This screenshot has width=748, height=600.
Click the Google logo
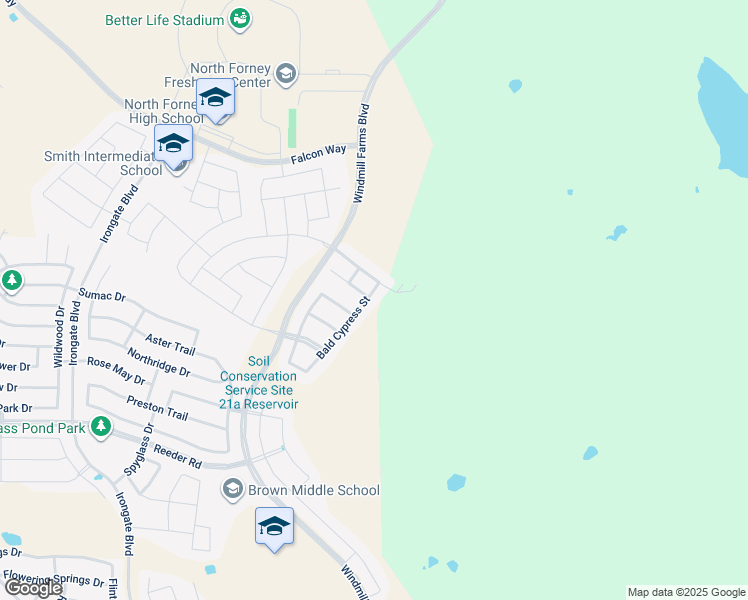click(33, 589)
